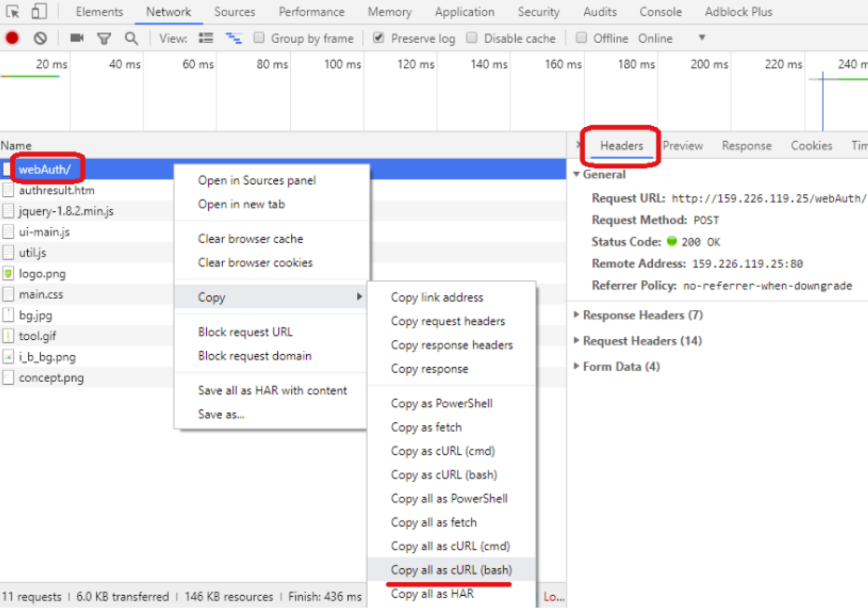Screen dimensions: 868x611
Task: Click the capture screenshots camera icon
Action: [x=77, y=38]
